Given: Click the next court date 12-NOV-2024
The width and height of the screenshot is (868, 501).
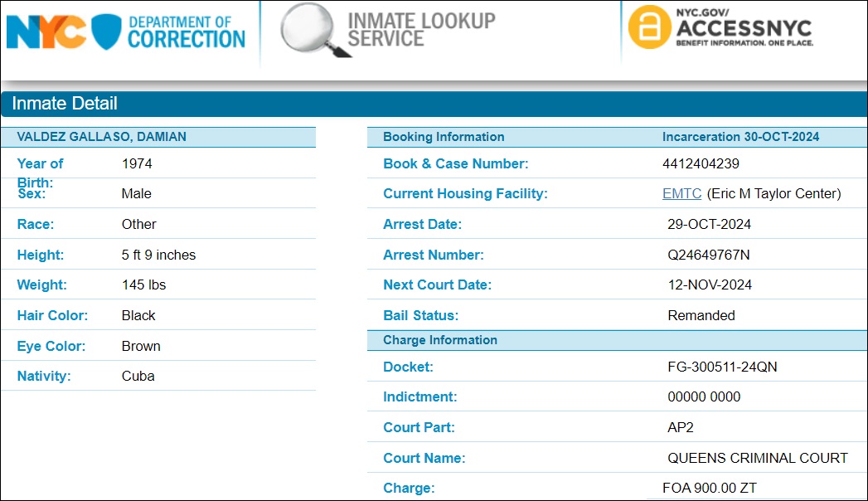Looking at the screenshot, I should click(710, 285).
